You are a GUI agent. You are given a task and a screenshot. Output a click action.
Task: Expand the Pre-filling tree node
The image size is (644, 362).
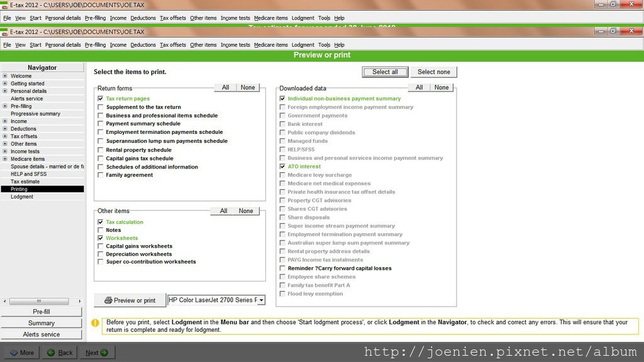(5, 106)
